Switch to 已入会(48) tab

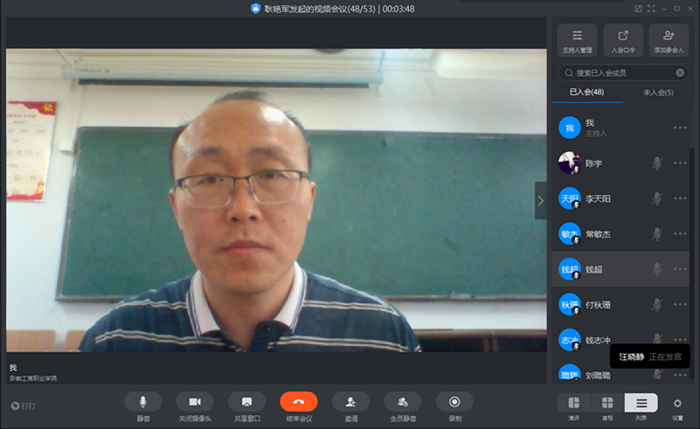pos(587,92)
